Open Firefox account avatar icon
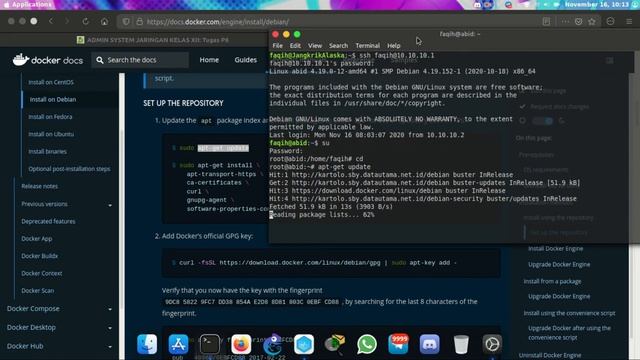This screenshot has height=360, width=640. pyautogui.click(x=610, y=21)
